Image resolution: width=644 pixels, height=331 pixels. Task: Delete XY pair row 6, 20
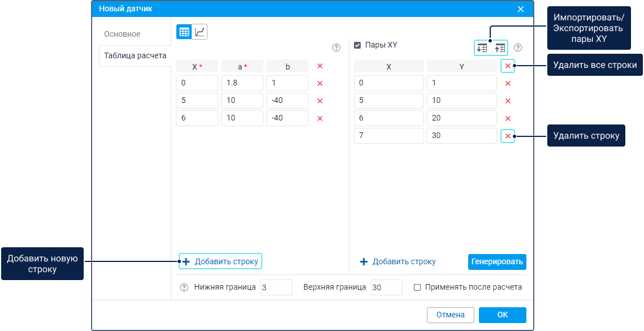[508, 118]
